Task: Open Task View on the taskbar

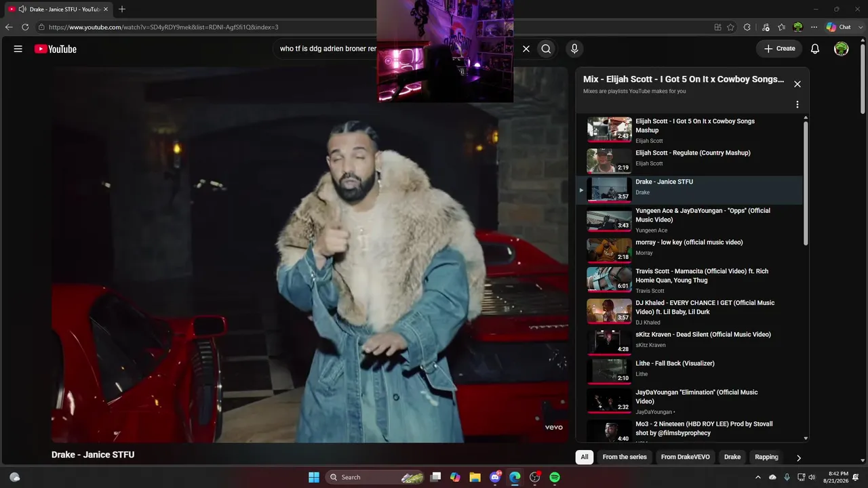Action: (436, 477)
